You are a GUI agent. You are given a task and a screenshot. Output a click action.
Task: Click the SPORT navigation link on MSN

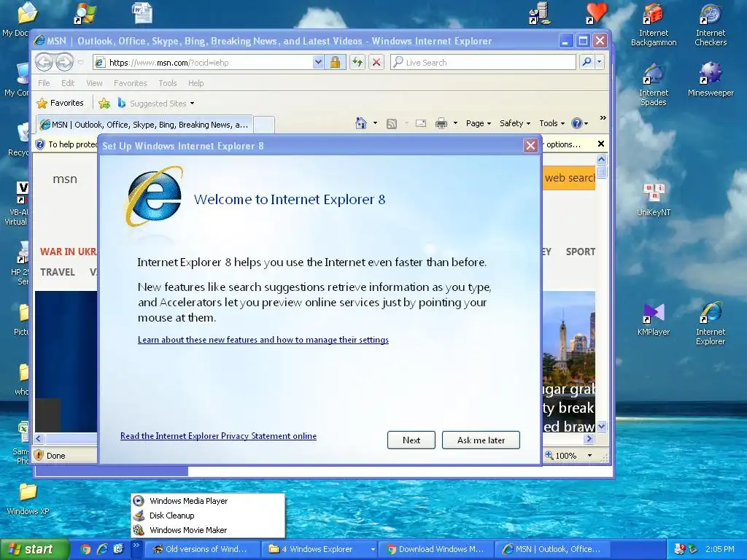click(x=580, y=252)
